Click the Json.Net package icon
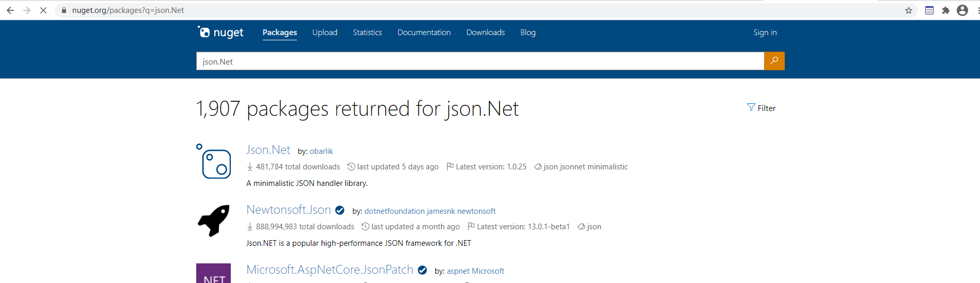 pyautogui.click(x=214, y=162)
